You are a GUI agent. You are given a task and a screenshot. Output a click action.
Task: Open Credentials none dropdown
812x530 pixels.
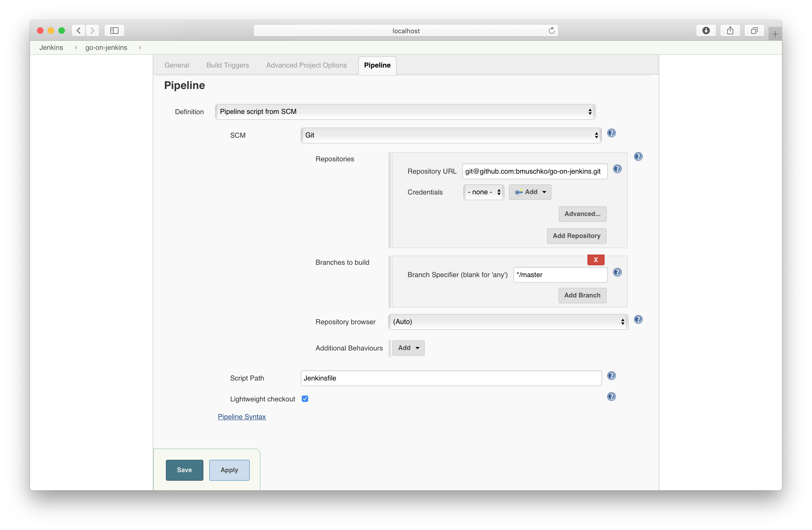pyautogui.click(x=483, y=192)
